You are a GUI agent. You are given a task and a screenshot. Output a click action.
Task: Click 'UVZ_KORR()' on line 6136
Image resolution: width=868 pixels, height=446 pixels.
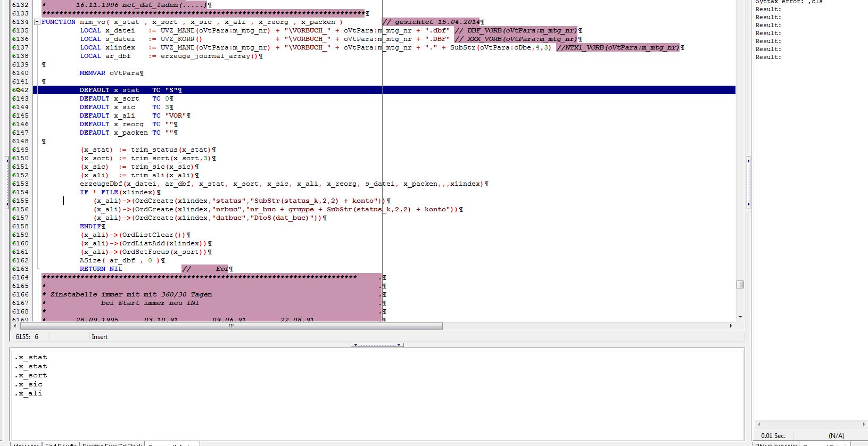pos(181,39)
